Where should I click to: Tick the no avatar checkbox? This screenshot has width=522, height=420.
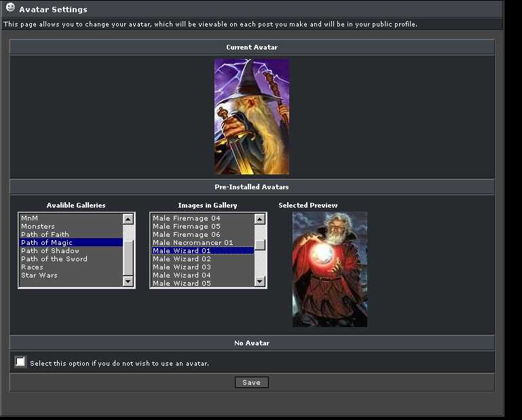[20, 362]
